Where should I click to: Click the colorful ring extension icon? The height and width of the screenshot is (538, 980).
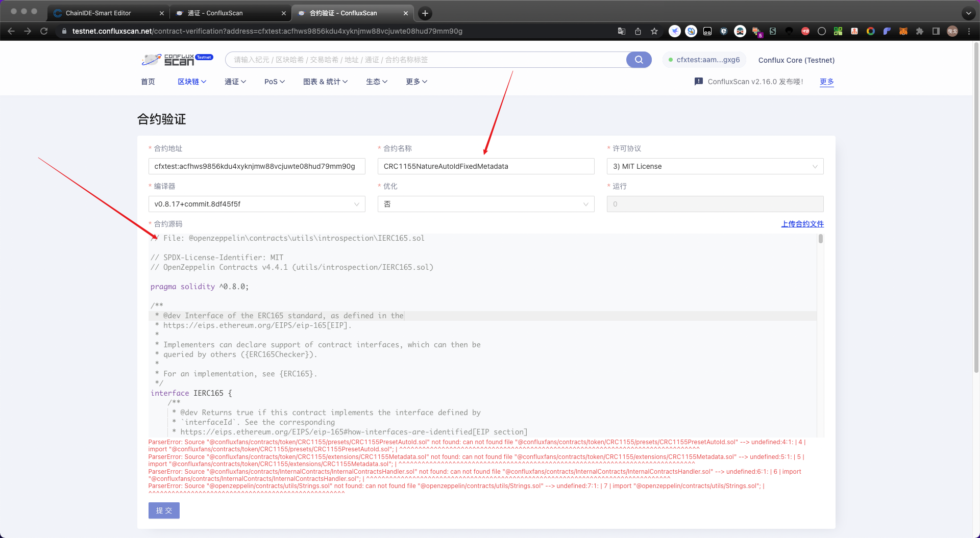point(871,31)
